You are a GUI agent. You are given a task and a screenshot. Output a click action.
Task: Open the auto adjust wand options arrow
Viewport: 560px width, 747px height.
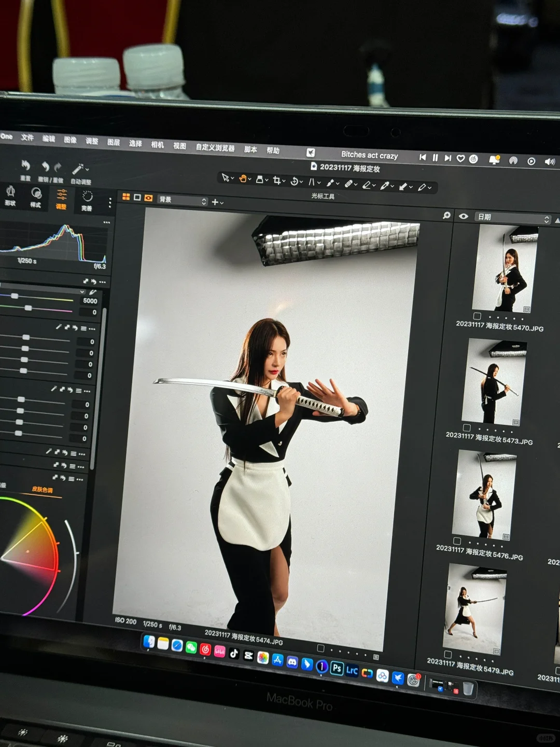click(x=87, y=169)
